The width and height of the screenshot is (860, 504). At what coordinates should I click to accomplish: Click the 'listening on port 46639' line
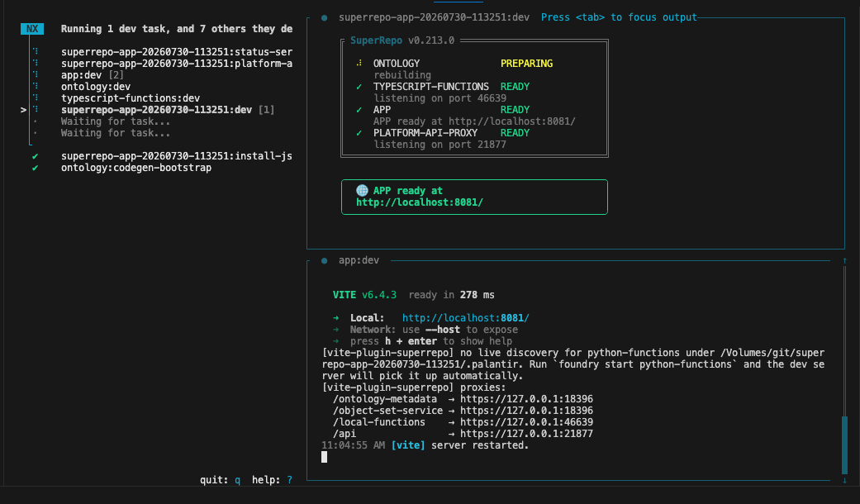(440, 98)
